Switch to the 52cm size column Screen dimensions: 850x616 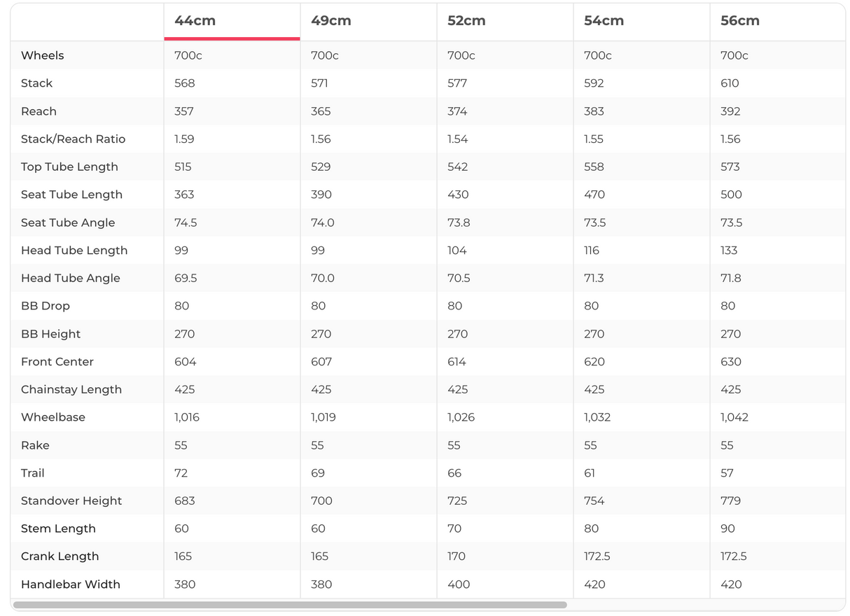[466, 21]
